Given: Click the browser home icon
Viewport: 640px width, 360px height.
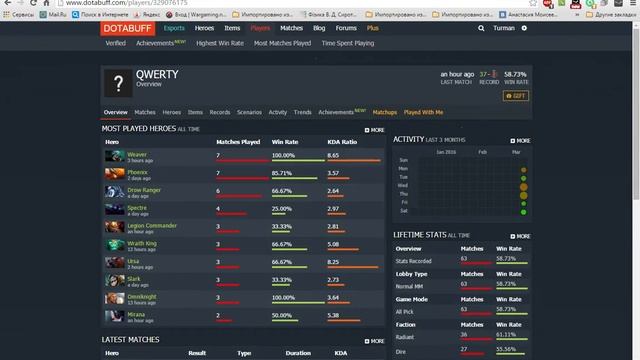Looking at the screenshot, I should tap(47, 3).
